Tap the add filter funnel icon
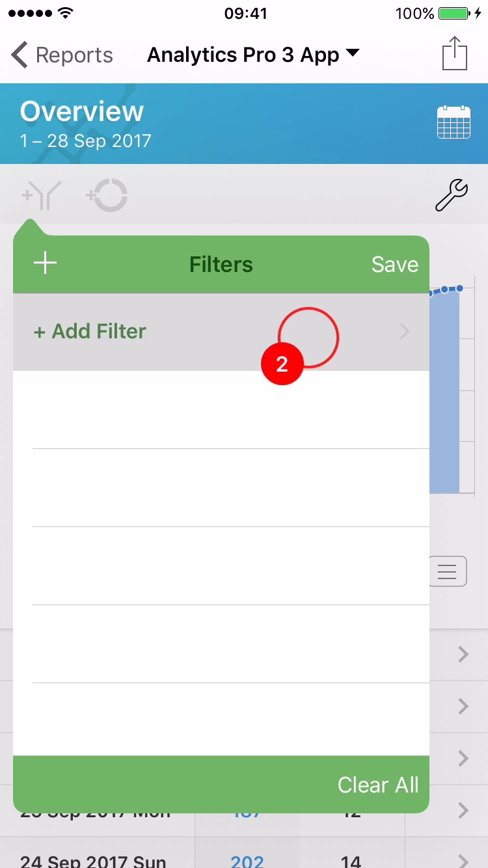The height and width of the screenshot is (868, 488). 42,196
